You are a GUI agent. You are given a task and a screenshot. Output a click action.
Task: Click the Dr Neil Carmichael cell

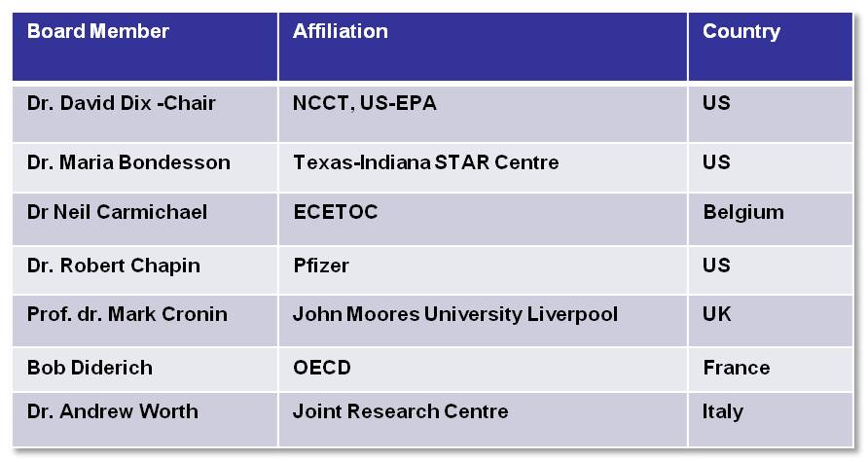[117, 212]
